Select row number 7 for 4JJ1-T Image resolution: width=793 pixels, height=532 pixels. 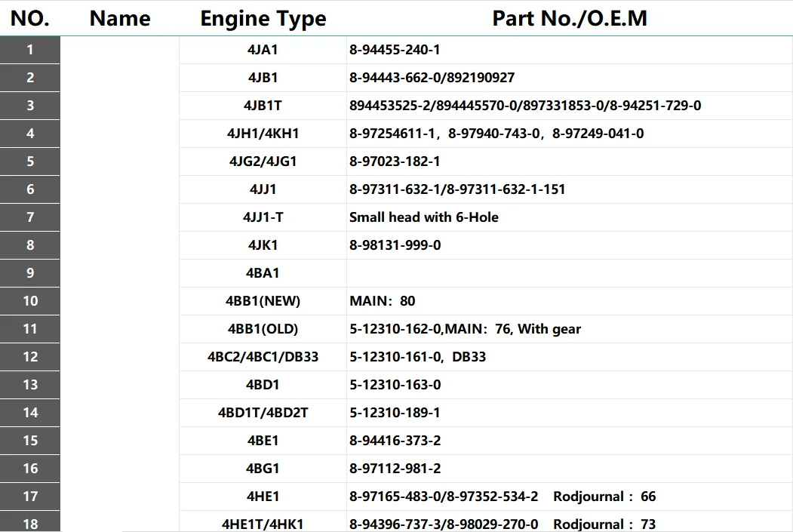point(30,217)
